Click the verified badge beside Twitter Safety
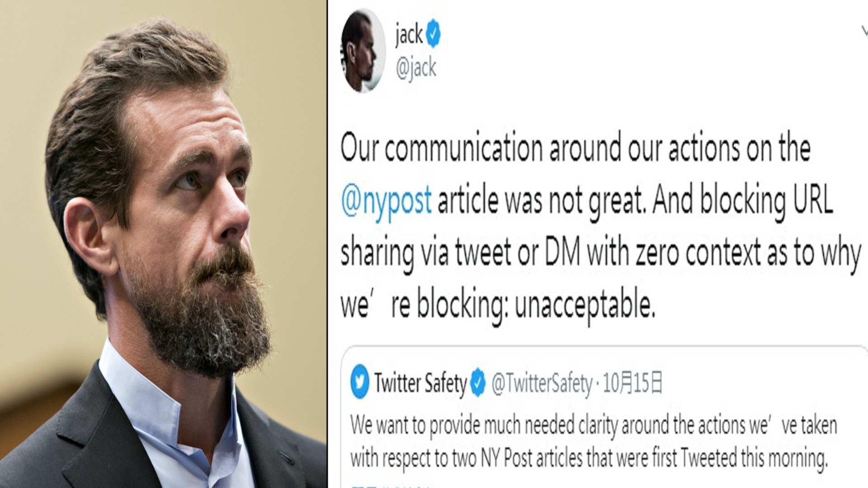 coord(477,383)
